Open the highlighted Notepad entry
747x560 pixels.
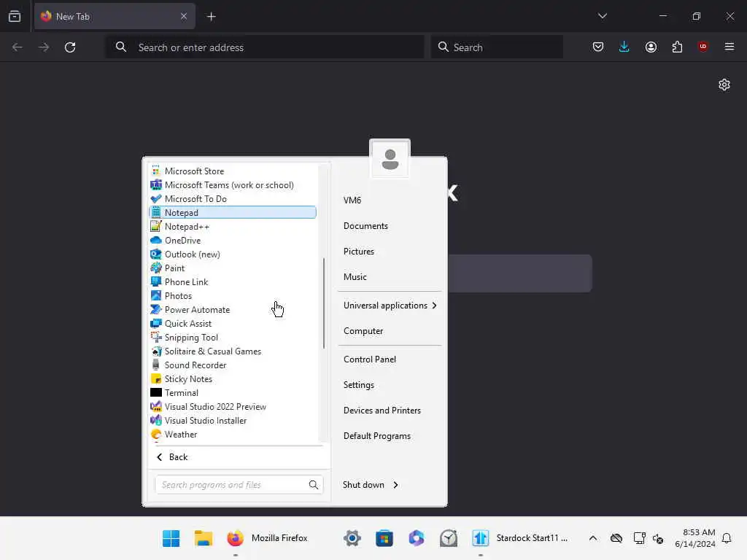(x=233, y=212)
